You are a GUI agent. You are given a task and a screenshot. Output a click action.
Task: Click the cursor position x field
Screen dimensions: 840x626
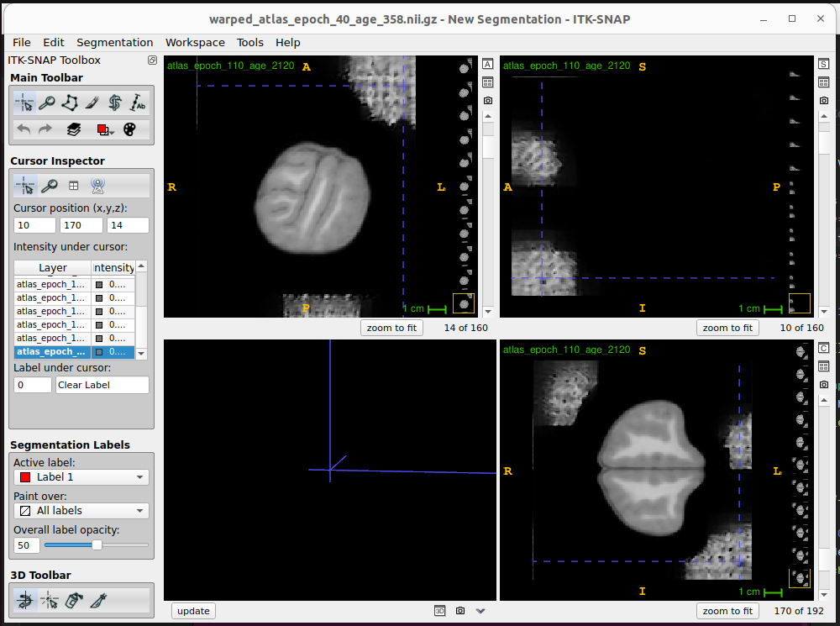34,225
